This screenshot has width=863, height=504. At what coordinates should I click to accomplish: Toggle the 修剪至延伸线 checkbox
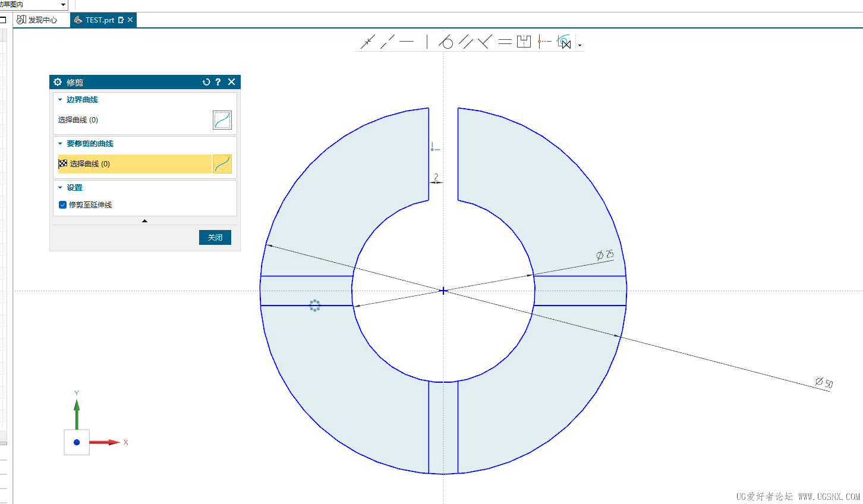pos(62,205)
